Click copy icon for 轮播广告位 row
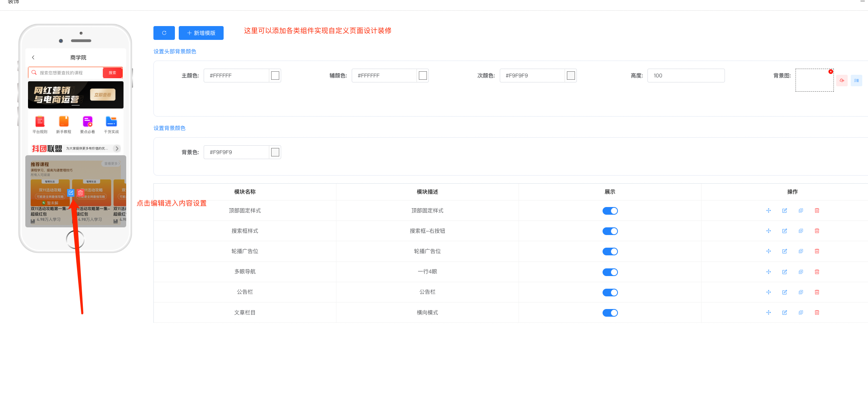The image size is (868, 411). (x=801, y=251)
